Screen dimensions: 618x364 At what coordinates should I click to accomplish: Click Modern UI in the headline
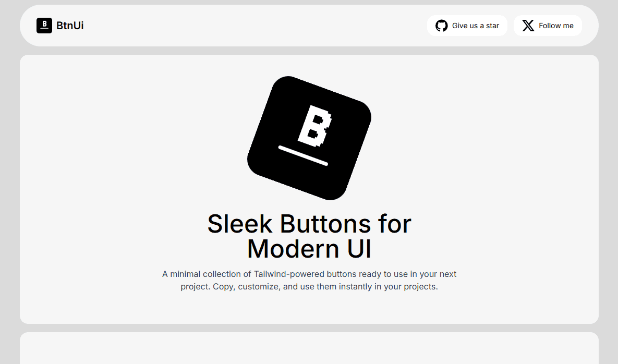pyautogui.click(x=309, y=249)
